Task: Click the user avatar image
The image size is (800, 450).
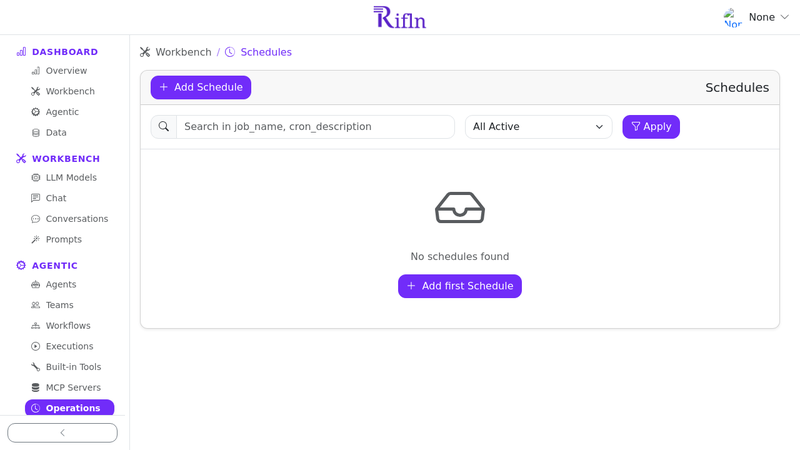Action: 733,17
